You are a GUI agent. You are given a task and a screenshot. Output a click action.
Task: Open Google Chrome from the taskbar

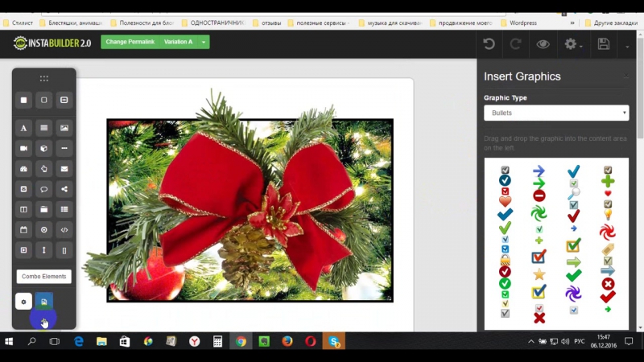tap(241, 341)
